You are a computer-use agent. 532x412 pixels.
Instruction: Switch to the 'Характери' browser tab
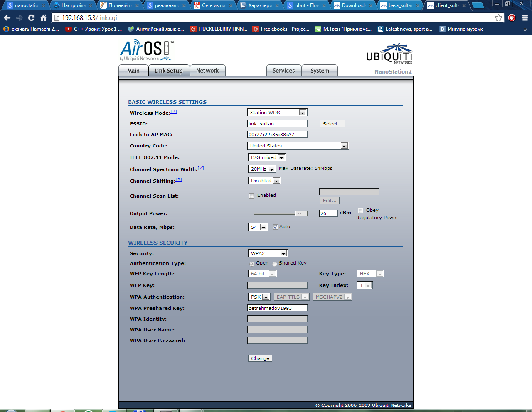tap(260, 5)
